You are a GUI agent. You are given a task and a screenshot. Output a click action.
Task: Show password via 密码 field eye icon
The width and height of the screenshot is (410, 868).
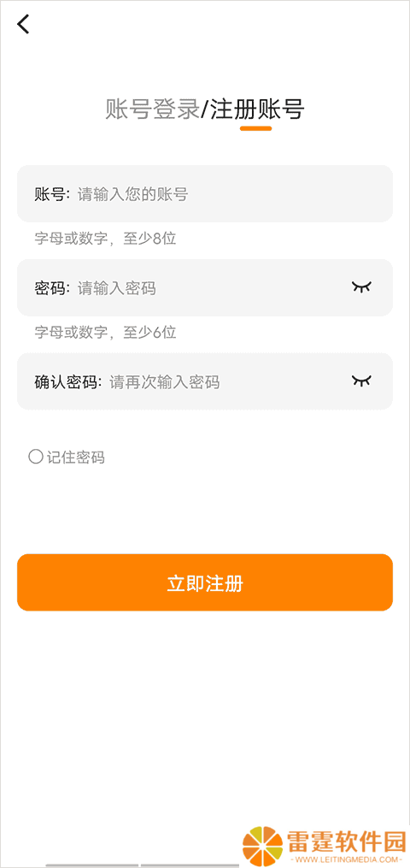coord(362,286)
